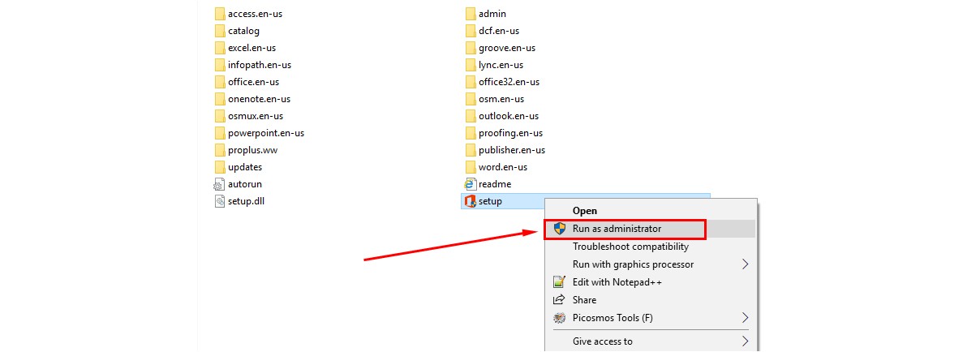Click the lync.en-us folder icon
Screen dimensions: 980x352
coord(470,65)
